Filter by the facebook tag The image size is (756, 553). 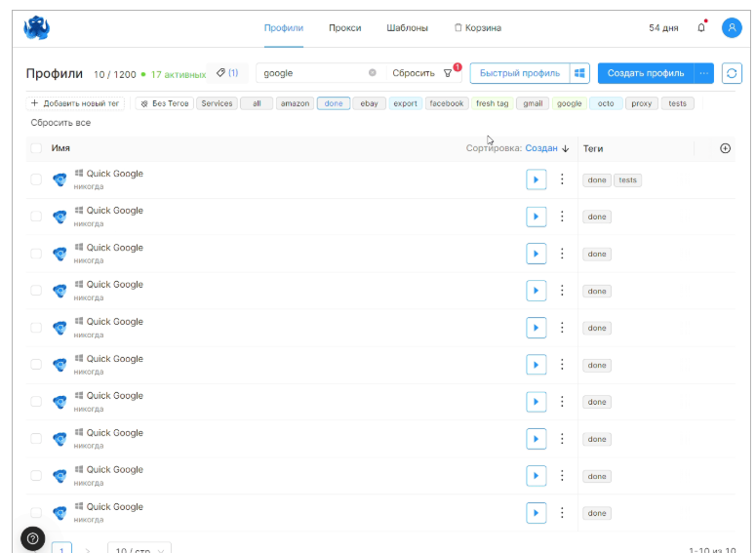click(447, 103)
